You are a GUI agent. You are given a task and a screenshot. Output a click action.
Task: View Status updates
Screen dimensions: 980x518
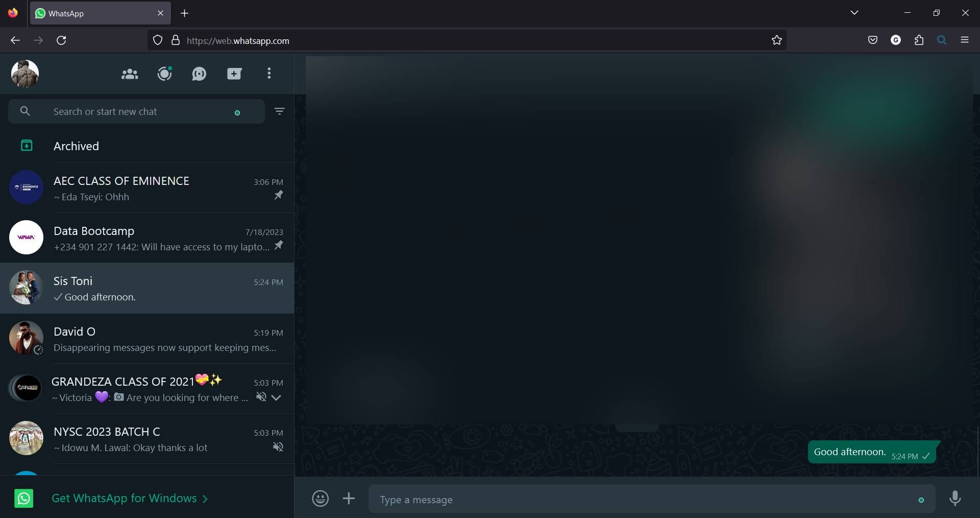(164, 74)
